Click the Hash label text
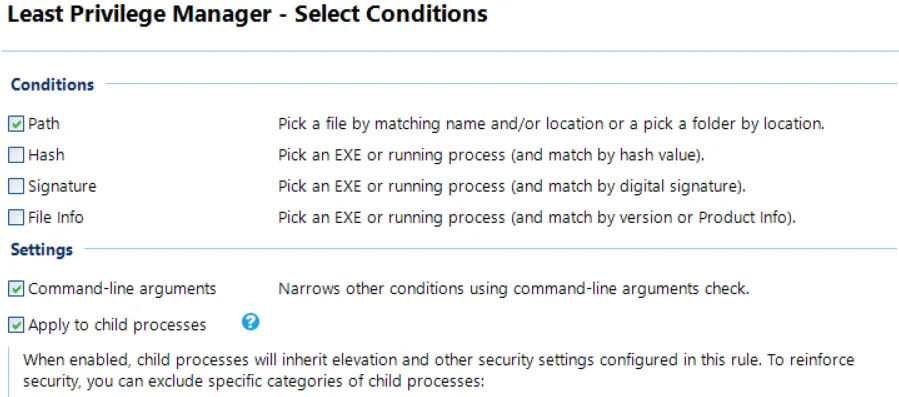 click(x=46, y=155)
